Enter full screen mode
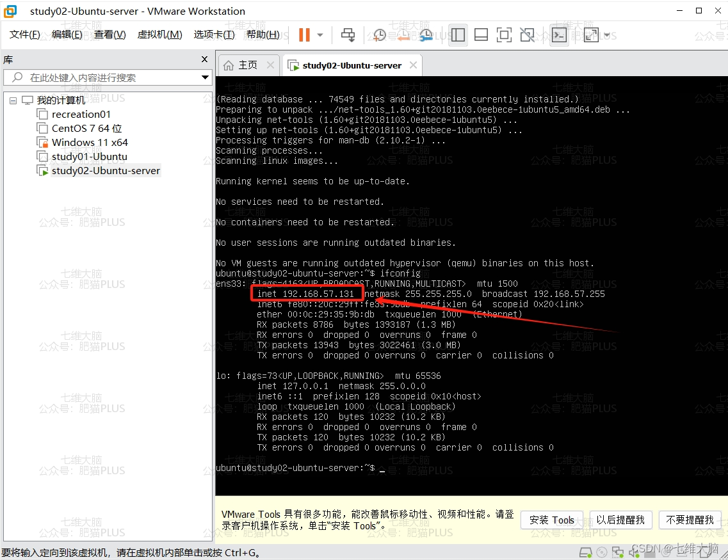This screenshot has height=560, width=728. coord(504,35)
